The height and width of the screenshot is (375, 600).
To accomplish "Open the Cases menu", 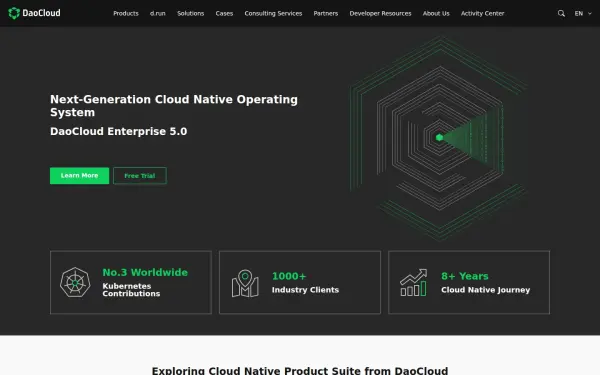I will (x=224, y=13).
